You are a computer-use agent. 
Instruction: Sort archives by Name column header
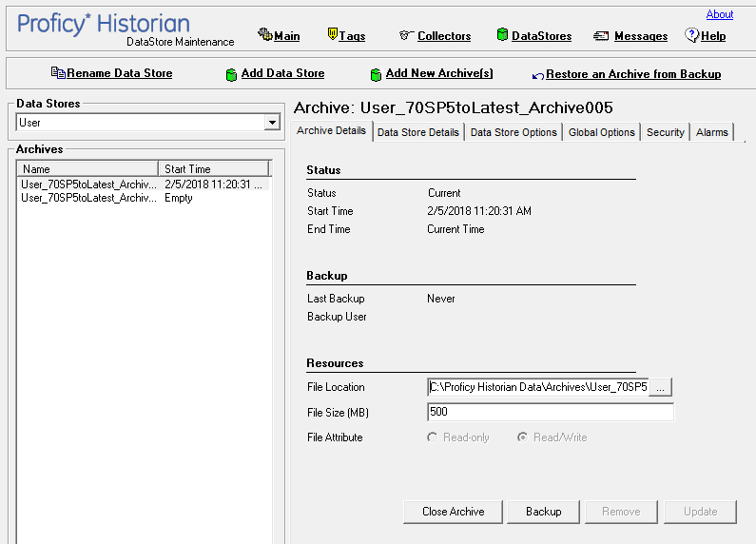click(87, 168)
